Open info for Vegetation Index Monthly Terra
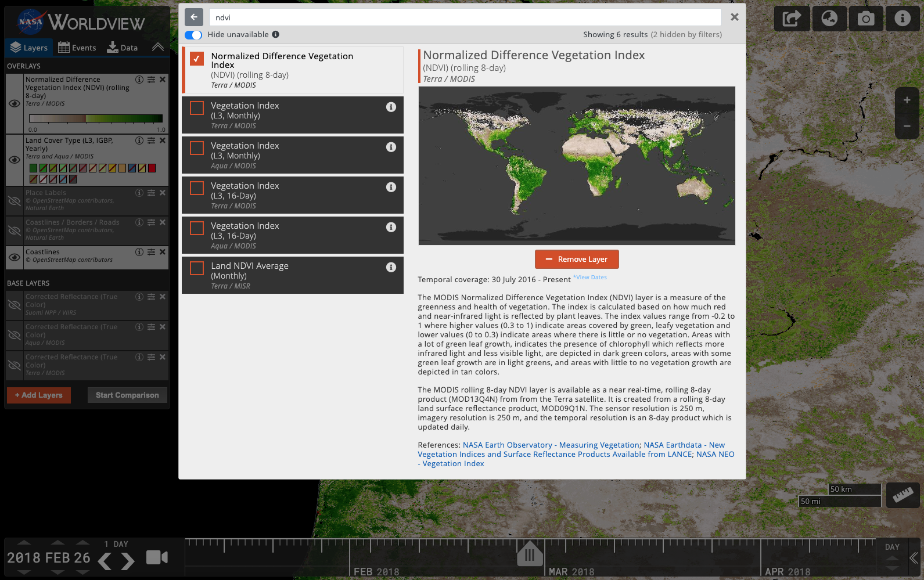The image size is (924, 580). (391, 107)
